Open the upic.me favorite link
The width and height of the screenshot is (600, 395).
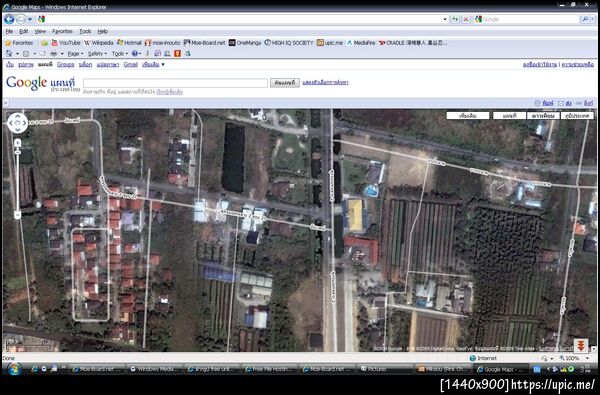(x=330, y=43)
